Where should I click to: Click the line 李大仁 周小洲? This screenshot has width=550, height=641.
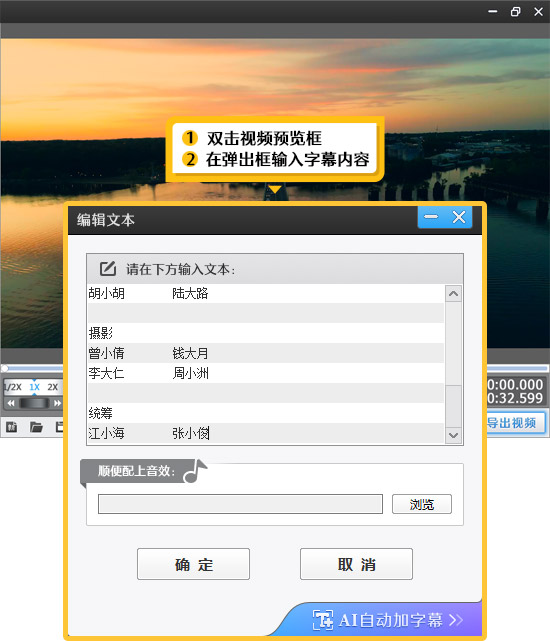pos(266,373)
